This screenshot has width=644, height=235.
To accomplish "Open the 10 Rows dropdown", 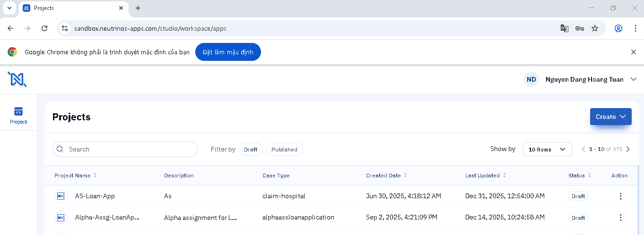I will click(547, 149).
